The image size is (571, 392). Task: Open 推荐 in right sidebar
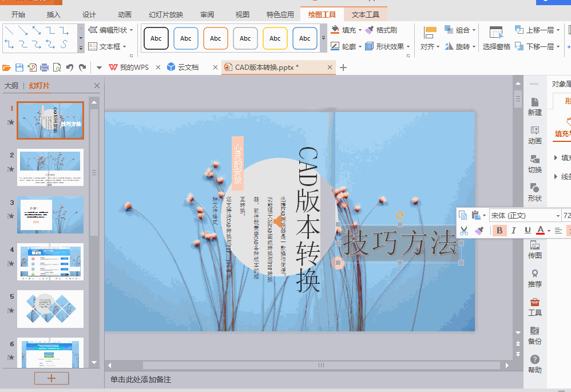point(534,279)
